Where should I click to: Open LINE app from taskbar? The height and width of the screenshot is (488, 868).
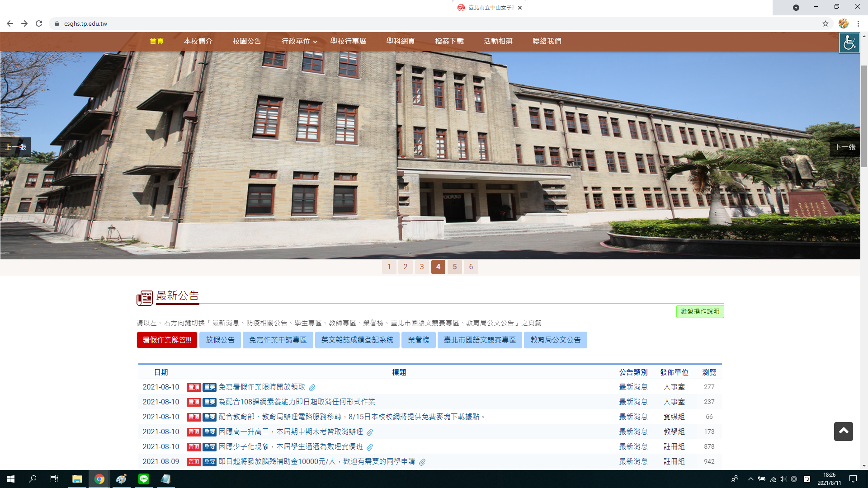(x=144, y=479)
